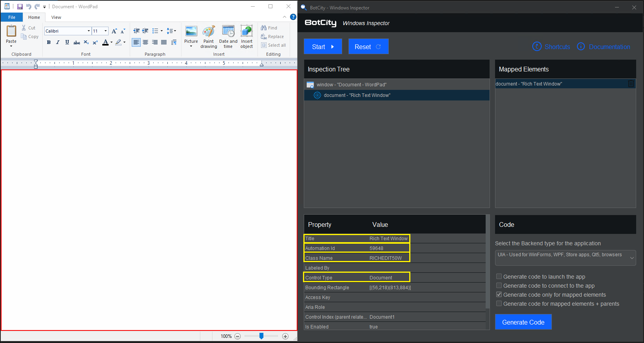
Task: Open the Customize Quick Access Toolbar dropdown
Action: 44,7
